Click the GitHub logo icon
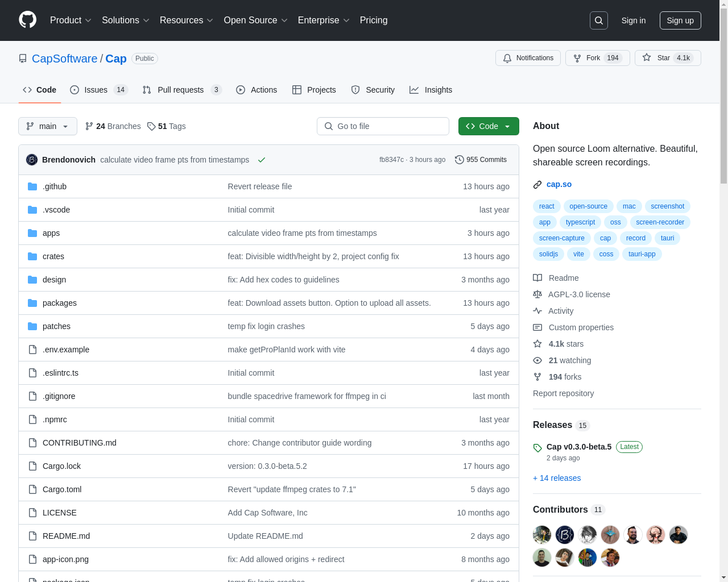 (27, 20)
